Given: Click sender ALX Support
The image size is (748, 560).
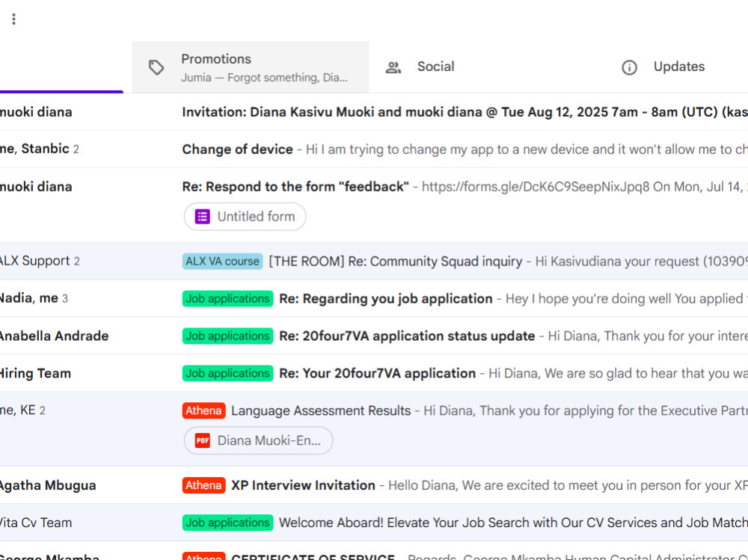Looking at the screenshot, I should [x=34, y=261].
